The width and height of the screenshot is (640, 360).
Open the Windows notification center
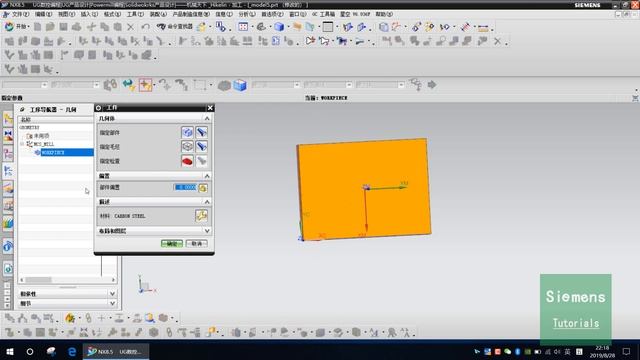point(627,351)
